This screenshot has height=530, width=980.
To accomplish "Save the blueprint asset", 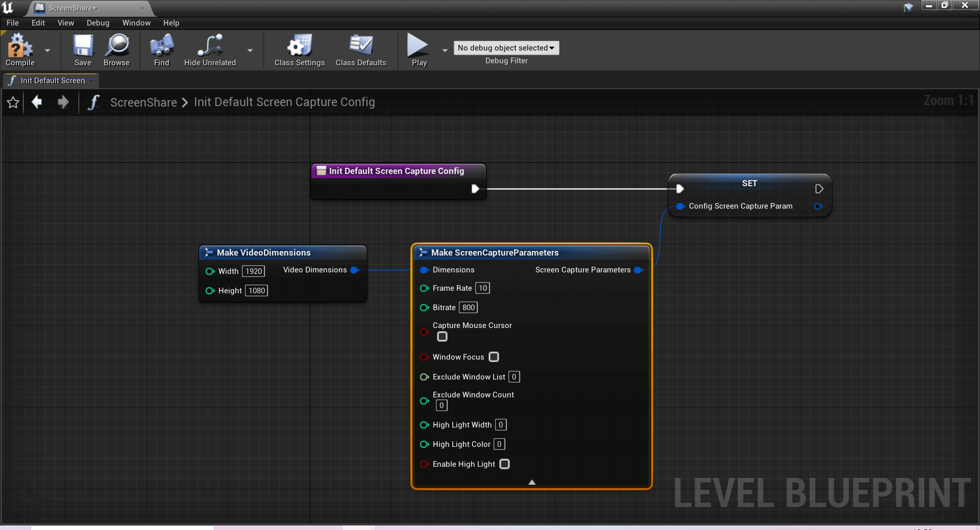I will 83,50.
